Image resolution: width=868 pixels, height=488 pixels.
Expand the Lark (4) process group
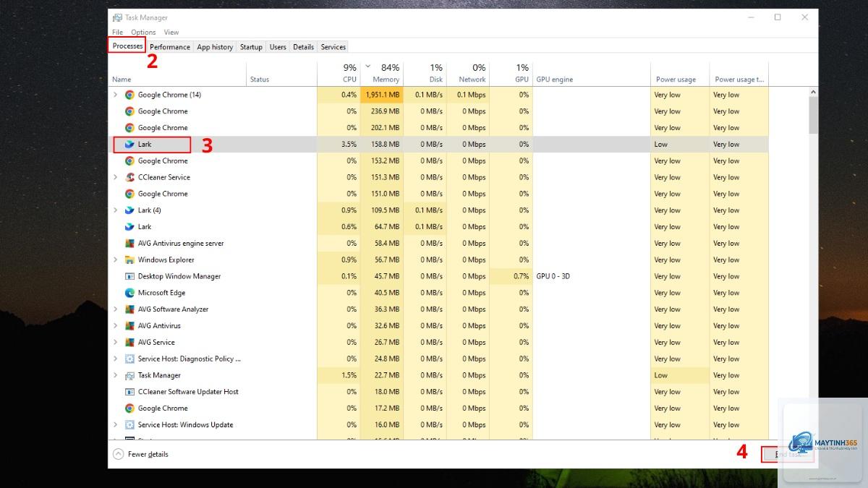click(115, 210)
